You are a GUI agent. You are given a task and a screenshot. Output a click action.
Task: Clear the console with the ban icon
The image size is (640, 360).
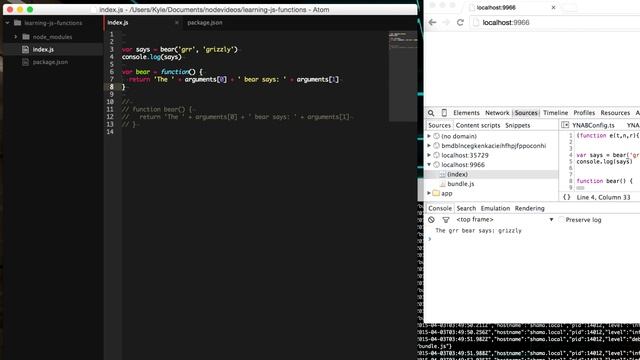point(431,220)
